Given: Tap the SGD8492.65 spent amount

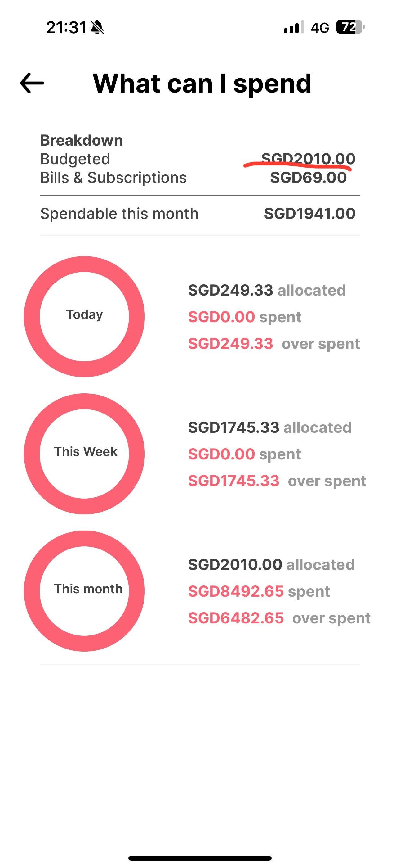Looking at the screenshot, I should tap(236, 591).
